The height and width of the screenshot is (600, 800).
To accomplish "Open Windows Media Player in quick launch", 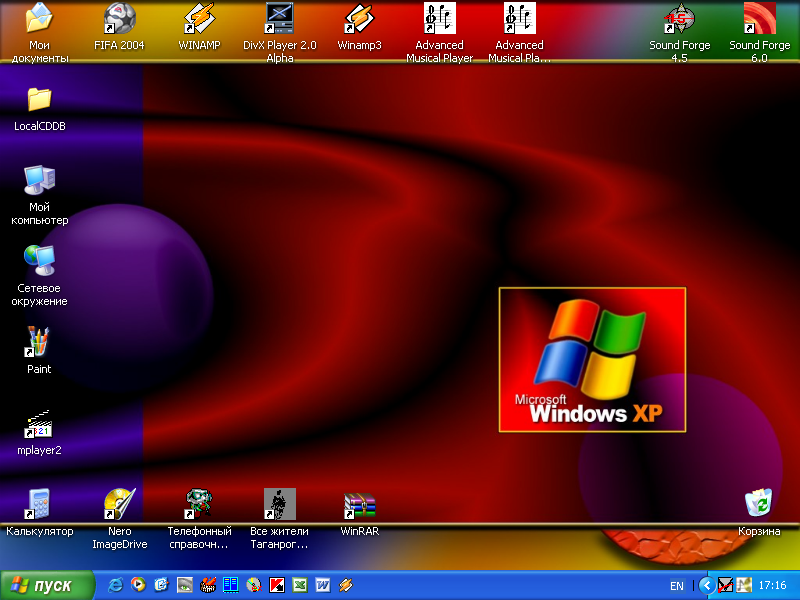I will coord(138,585).
